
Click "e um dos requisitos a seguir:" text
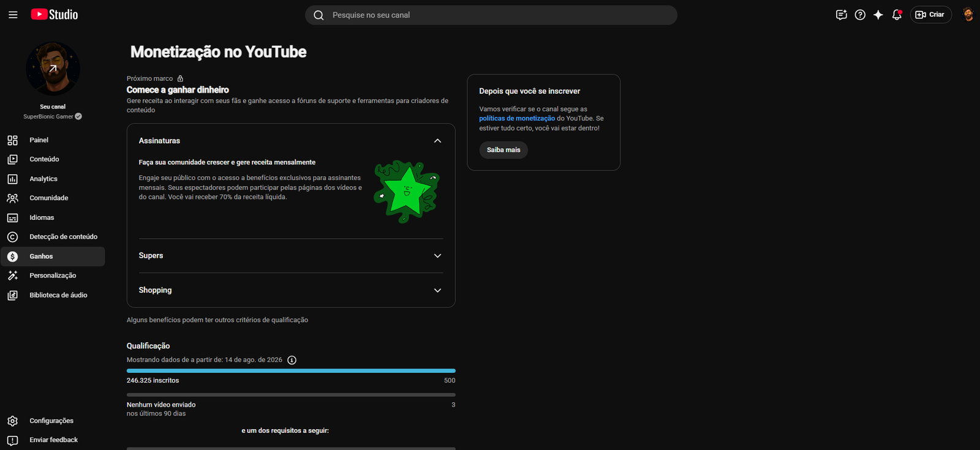[x=285, y=431]
